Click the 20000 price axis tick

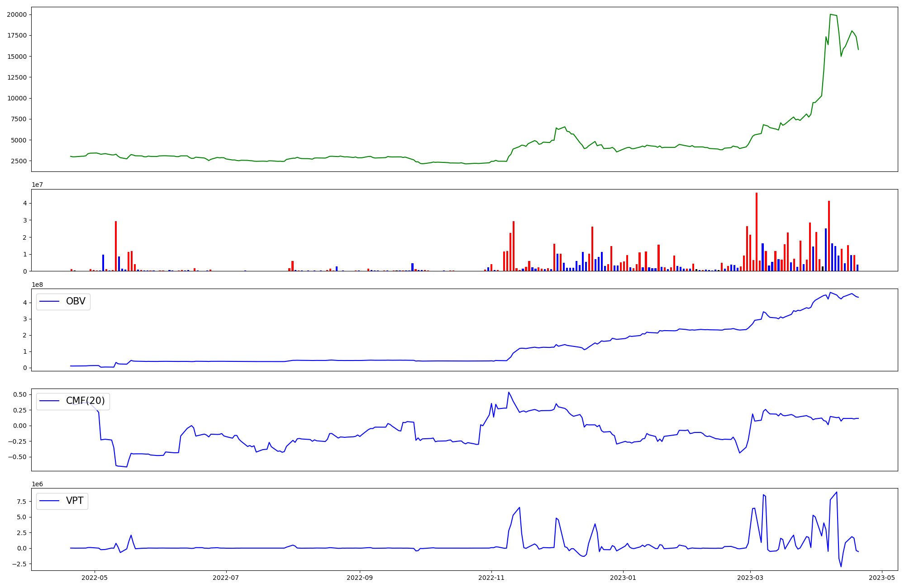click(x=16, y=14)
